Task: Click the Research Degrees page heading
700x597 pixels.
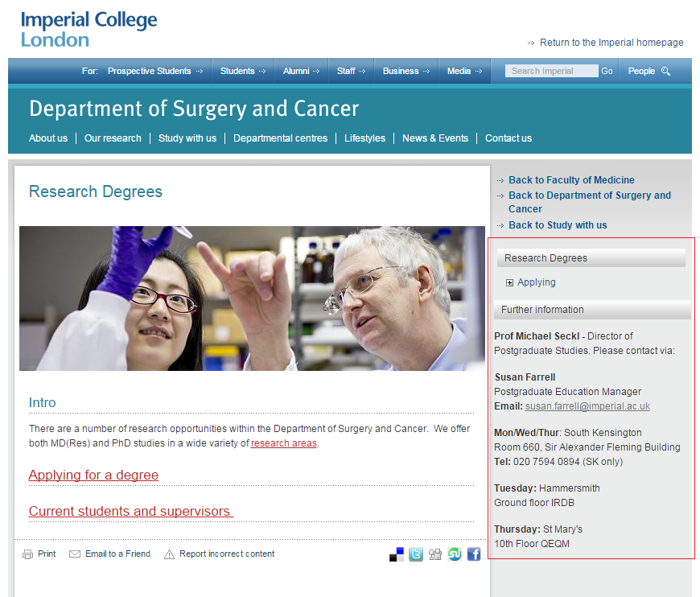Action: tap(96, 192)
